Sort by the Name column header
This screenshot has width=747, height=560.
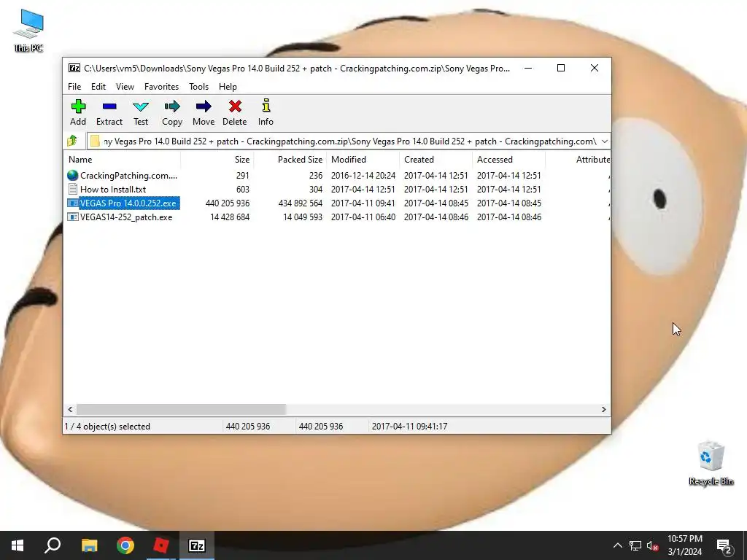click(122, 160)
